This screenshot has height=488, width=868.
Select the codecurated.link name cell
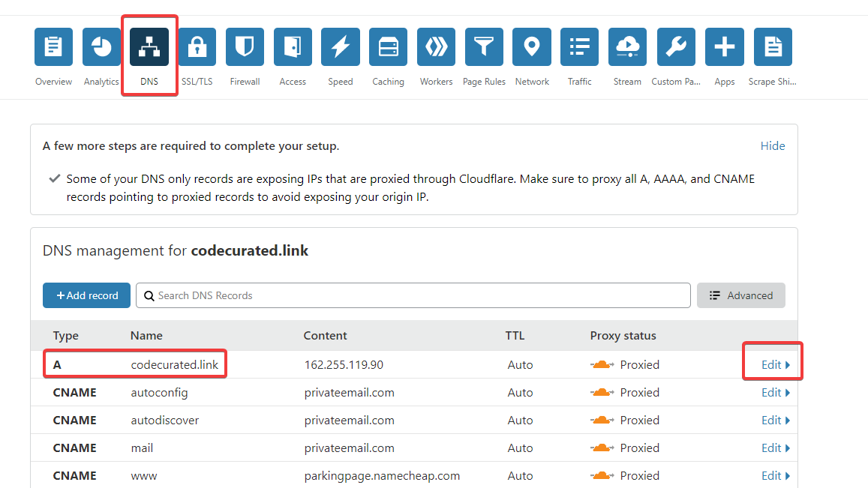(174, 364)
